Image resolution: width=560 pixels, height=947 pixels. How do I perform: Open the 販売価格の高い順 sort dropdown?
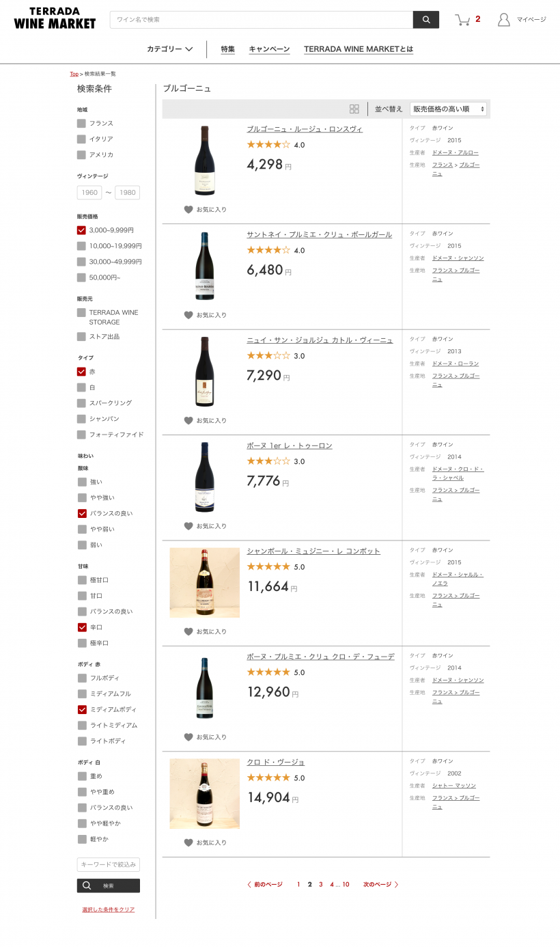point(448,109)
